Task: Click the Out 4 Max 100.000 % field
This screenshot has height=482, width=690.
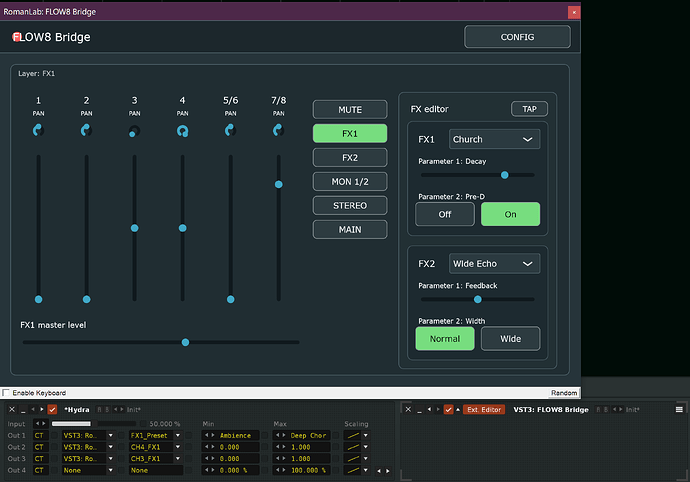Action: [x=301, y=470]
